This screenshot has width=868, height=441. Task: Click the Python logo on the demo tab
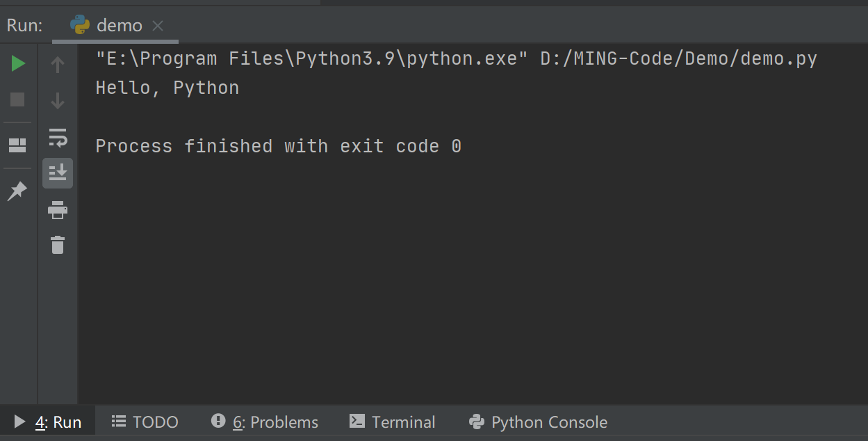(80, 26)
